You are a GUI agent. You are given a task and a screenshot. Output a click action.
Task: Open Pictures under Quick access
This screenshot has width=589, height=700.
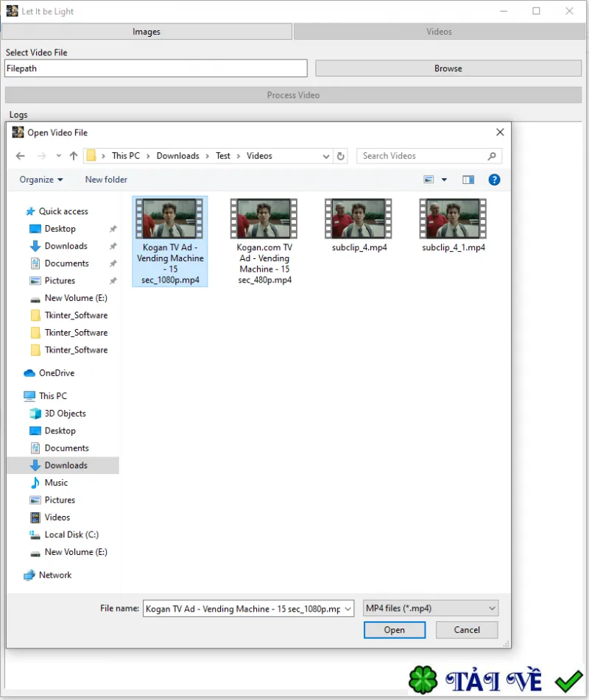(60, 280)
